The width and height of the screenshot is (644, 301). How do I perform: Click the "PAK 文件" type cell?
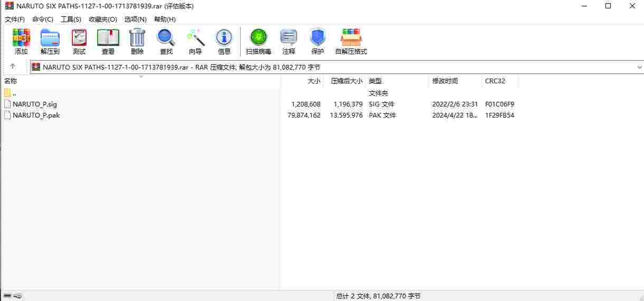(382, 115)
